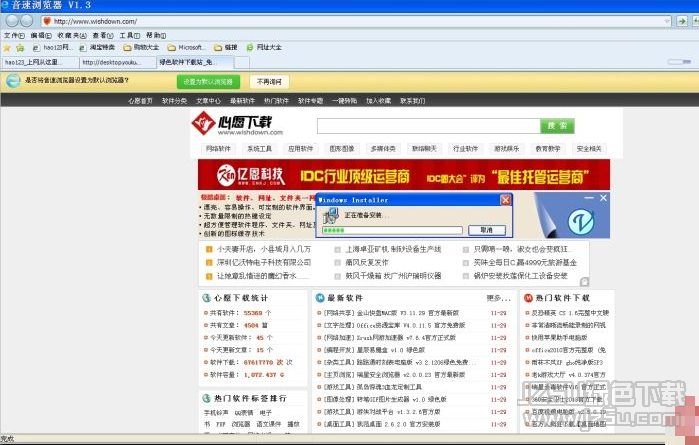Open the 安全相关 category
This screenshot has height=445, width=699.
[x=589, y=148]
